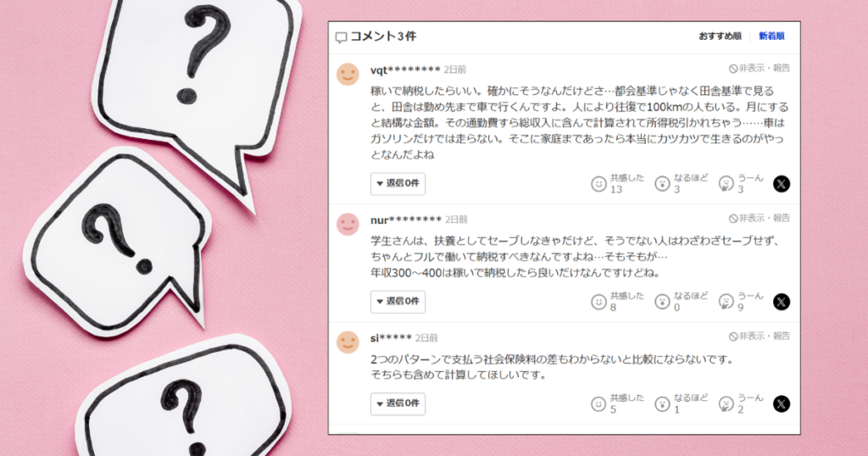
Task: Click 非表示・報告 on si's comment
Action: (759, 336)
